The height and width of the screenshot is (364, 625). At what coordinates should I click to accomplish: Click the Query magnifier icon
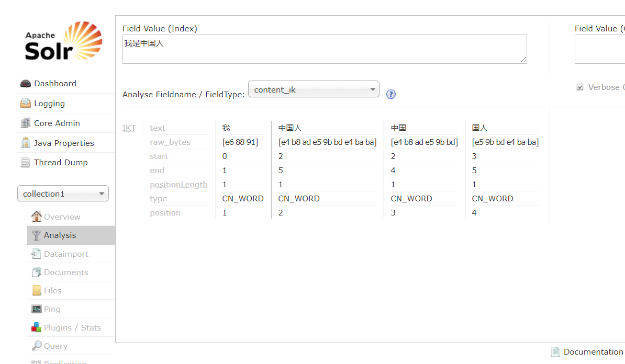click(x=36, y=346)
